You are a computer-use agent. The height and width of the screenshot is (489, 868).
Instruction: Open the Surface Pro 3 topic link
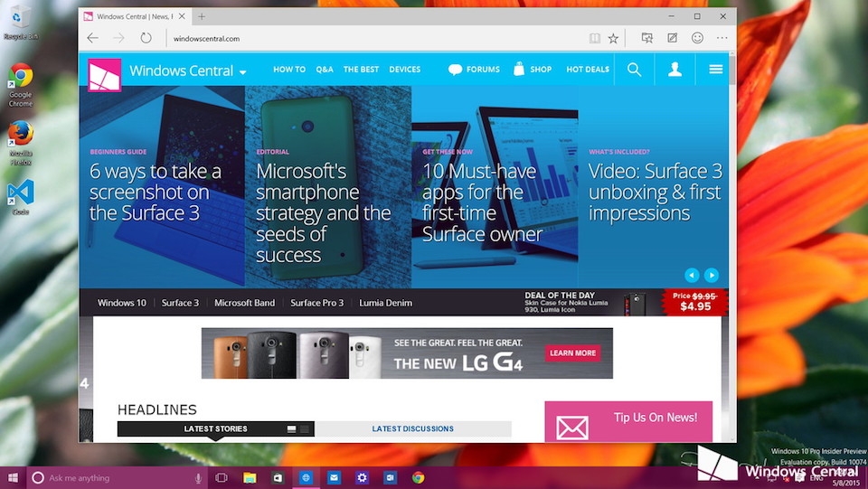[x=316, y=303]
